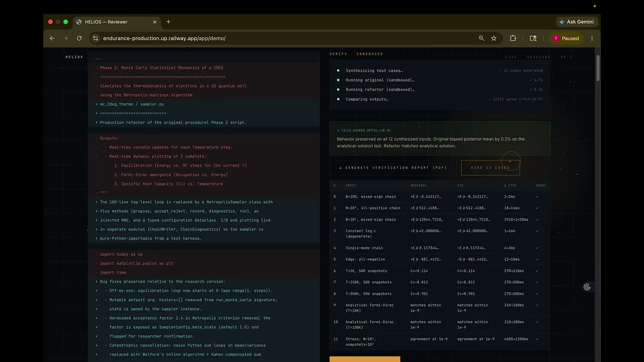Viewport: 644px width, 362px height.
Task: Select row 'Stress: N=10⁶, snapshots=10⁴'
Action: 440,342
